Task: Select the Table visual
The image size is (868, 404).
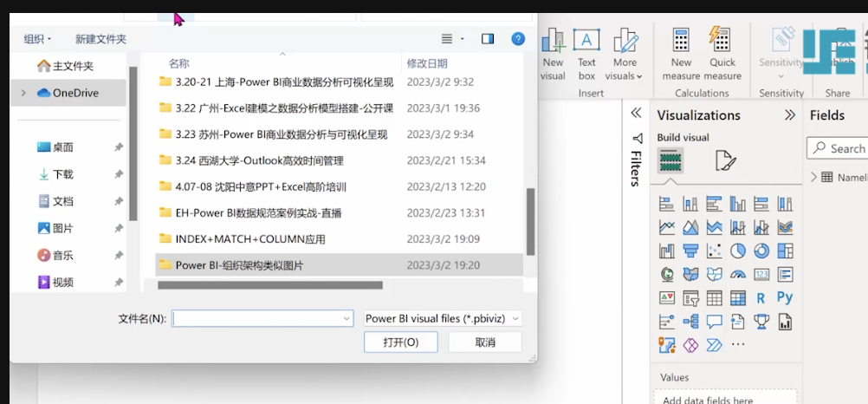Action: (x=714, y=298)
